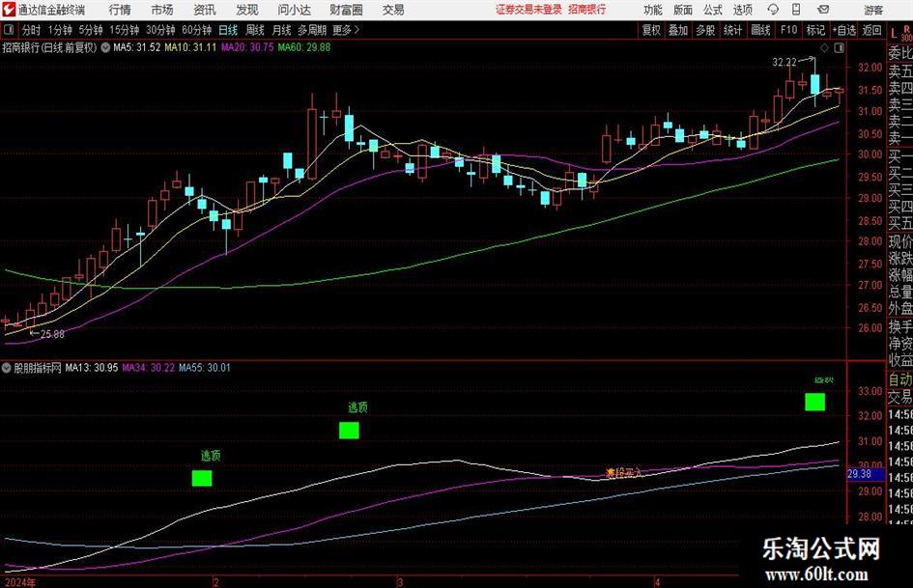Open the 资讯 menu

(x=205, y=10)
